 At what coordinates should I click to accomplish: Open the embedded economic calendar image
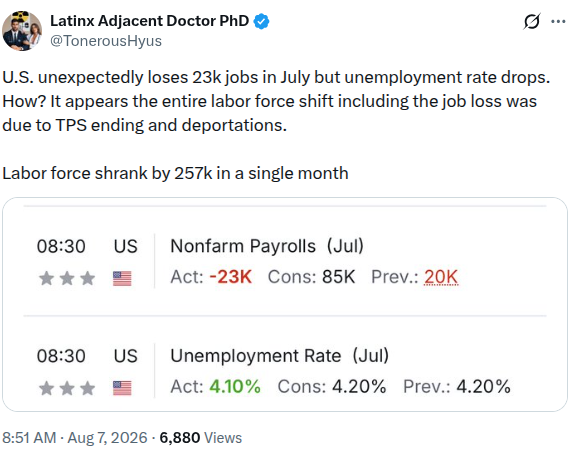[x=285, y=304]
